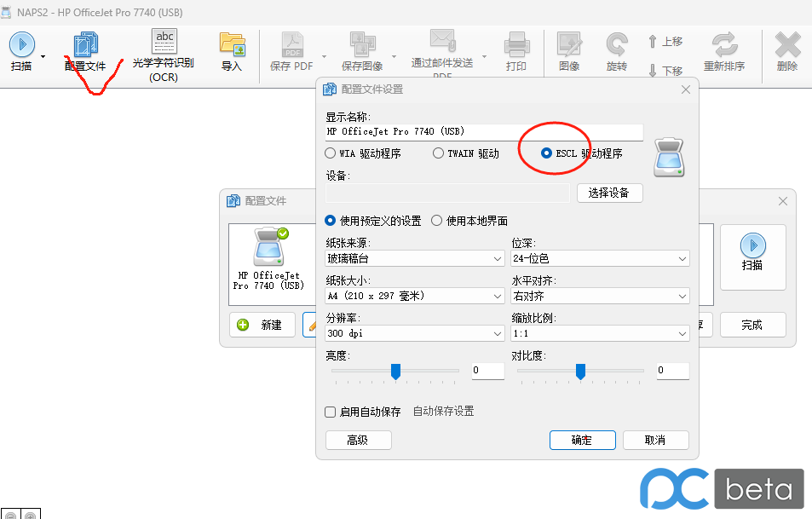812x519 pixels.
Task: Select the TWAIN 驱动 radio button
Action: pos(438,153)
